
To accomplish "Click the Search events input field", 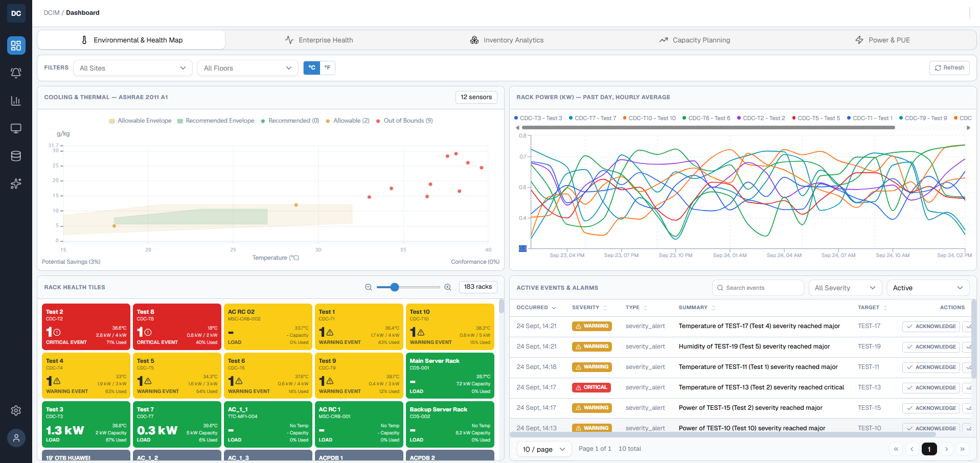I will [x=758, y=288].
